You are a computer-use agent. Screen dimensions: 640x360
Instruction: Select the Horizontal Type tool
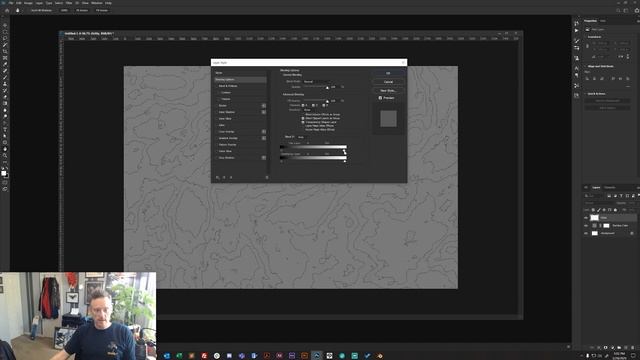pyautogui.click(x=5, y=129)
